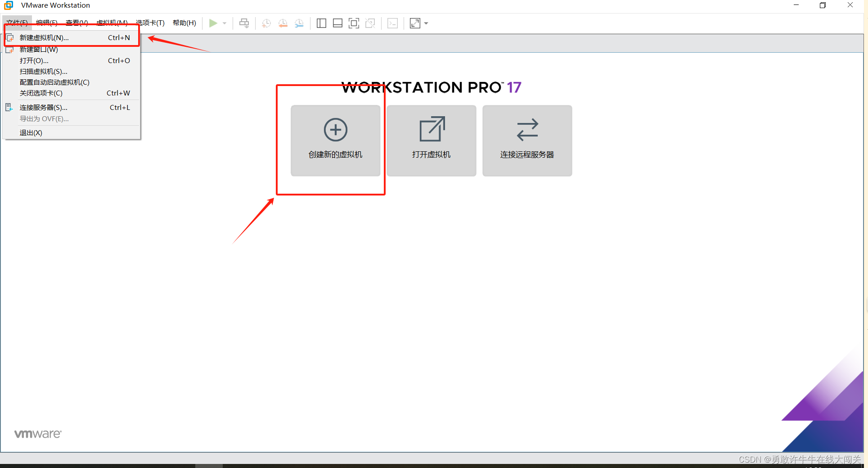Screen dimensions: 868x468
Task: Select 新建虚拟机(N)... menu entry
Action: tap(72, 38)
